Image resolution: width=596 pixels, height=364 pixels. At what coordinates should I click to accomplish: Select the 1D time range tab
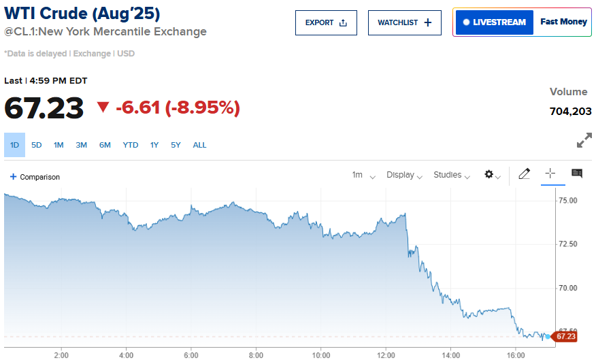pyautogui.click(x=14, y=145)
